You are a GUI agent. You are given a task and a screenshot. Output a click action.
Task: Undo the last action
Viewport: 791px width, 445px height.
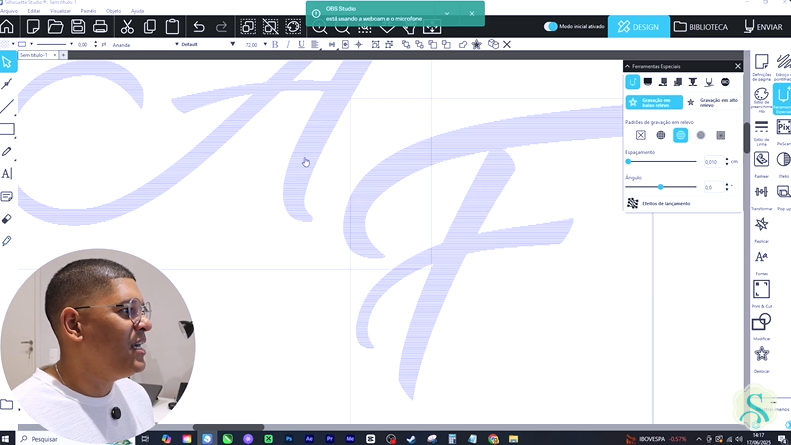tap(199, 27)
